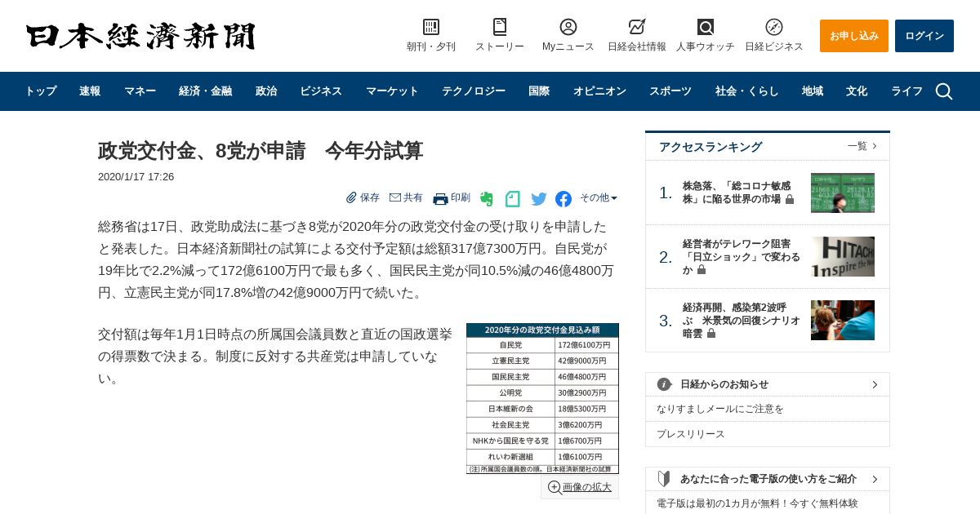Click the 日本経済新聞 logo
The height and width of the screenshot is (514, 980).
click(x=140, y=36)
